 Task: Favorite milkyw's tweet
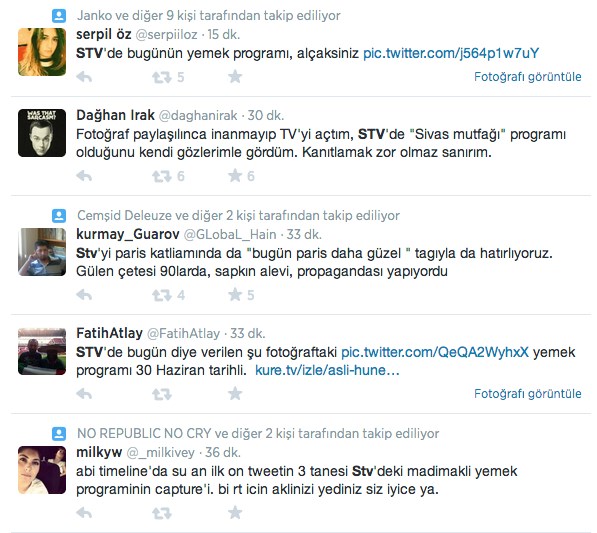(235, 512)
